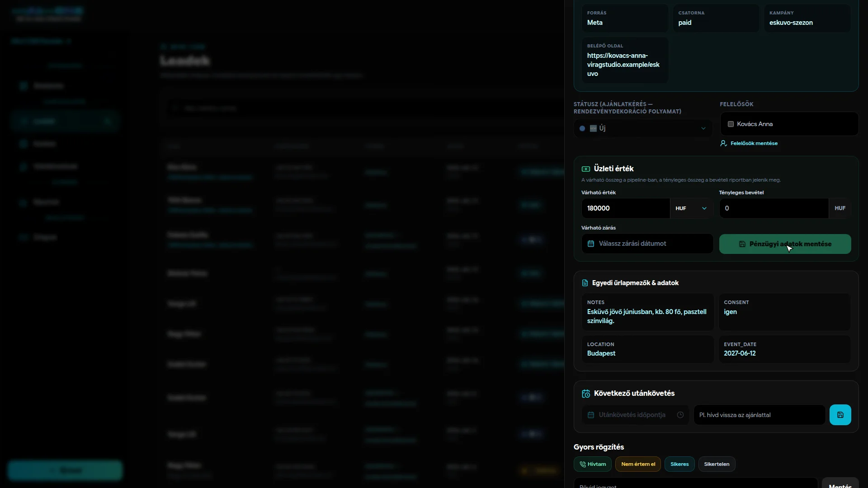Click Pénzügyi adatok mentése button
This screenshot has width=868, height=488.
pyautogui.click(x=785, y=244)
